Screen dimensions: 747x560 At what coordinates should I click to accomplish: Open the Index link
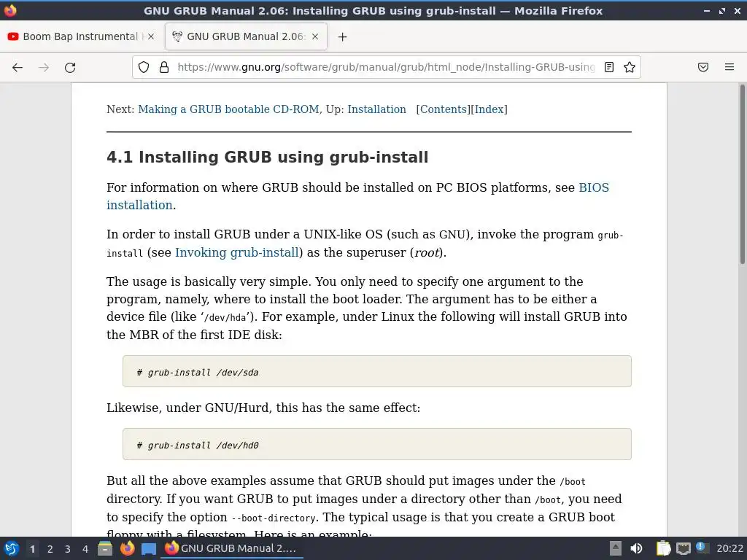click(x=489, y=109)
